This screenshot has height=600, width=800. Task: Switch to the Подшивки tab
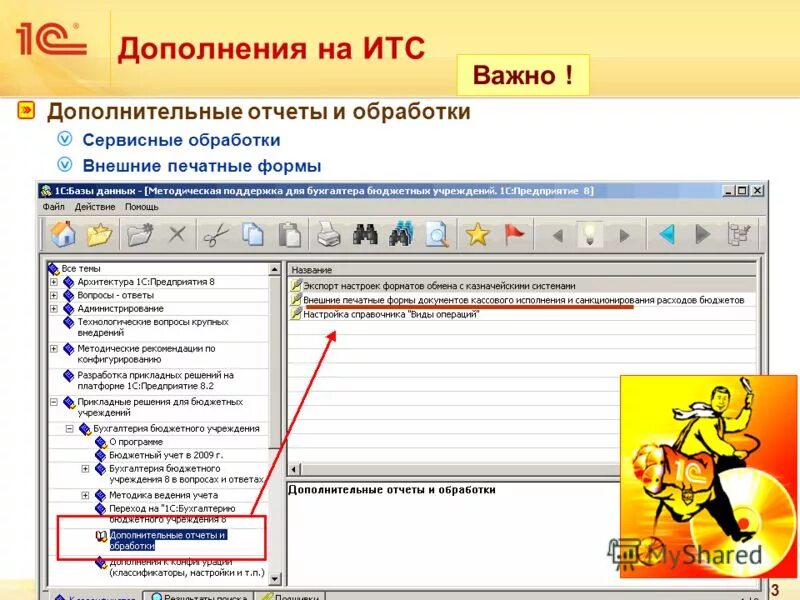coord(290,596)
